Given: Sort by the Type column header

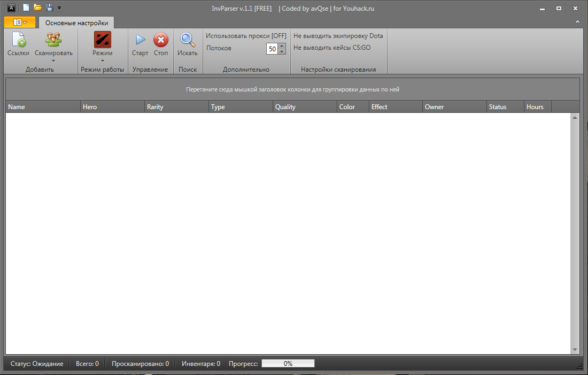Looking at the screenshot, I should (241, 106).
